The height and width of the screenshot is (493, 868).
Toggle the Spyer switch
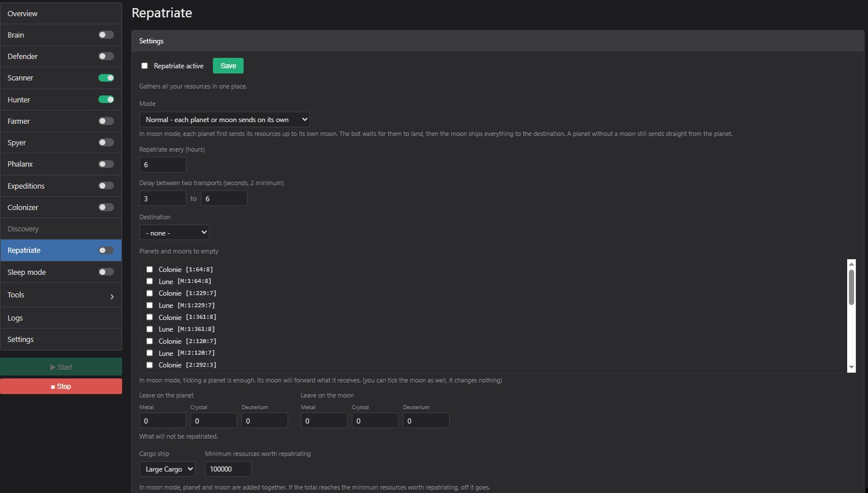click(x=106, y=142)
